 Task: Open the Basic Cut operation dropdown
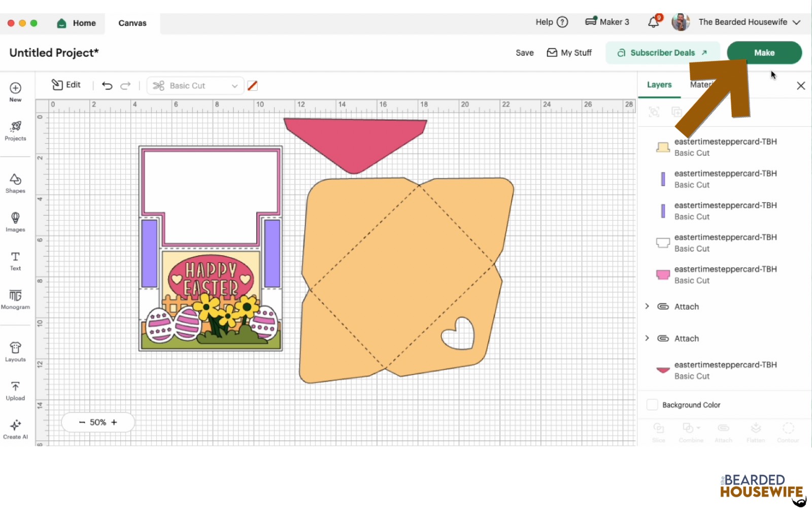point(195,86)
